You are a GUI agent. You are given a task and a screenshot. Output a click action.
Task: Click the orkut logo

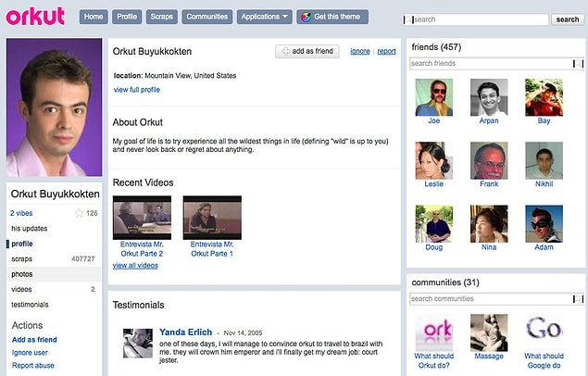tap(35, 17)
